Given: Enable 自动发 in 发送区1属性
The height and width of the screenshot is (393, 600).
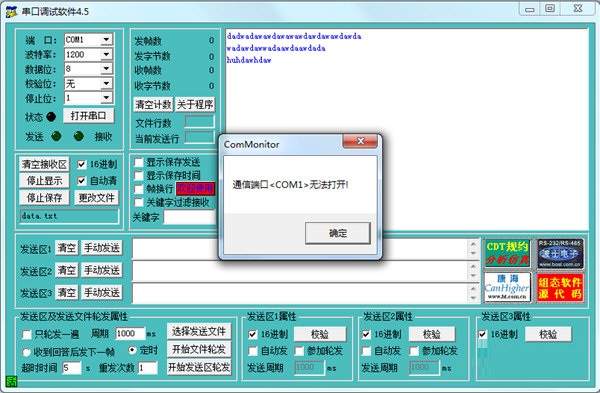Looking at the screenshot, I should 253,351.
